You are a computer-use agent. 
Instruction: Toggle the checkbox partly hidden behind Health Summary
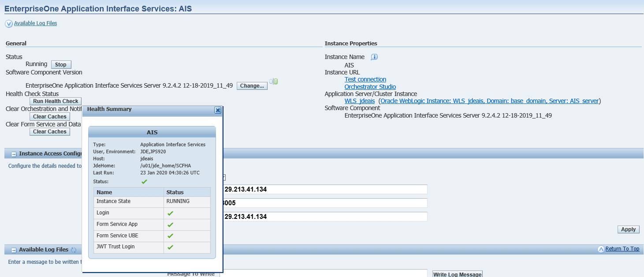tap(224, 177)
